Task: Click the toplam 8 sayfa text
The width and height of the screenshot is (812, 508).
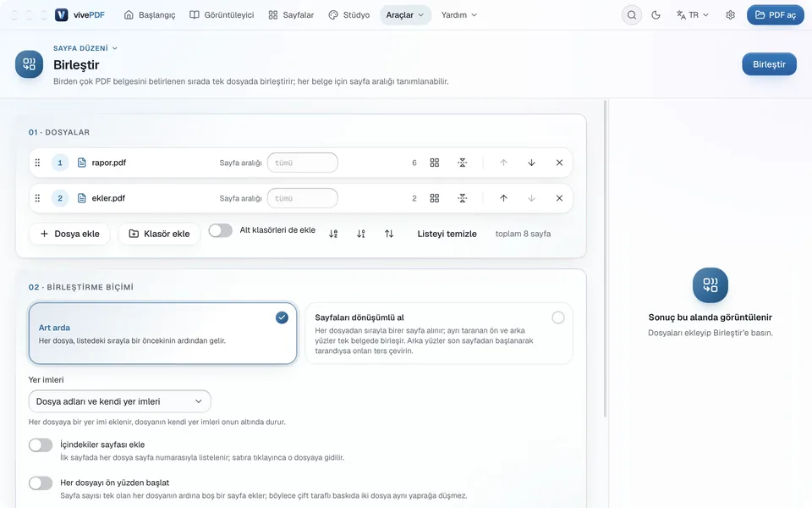Action: tap(523, 234)
